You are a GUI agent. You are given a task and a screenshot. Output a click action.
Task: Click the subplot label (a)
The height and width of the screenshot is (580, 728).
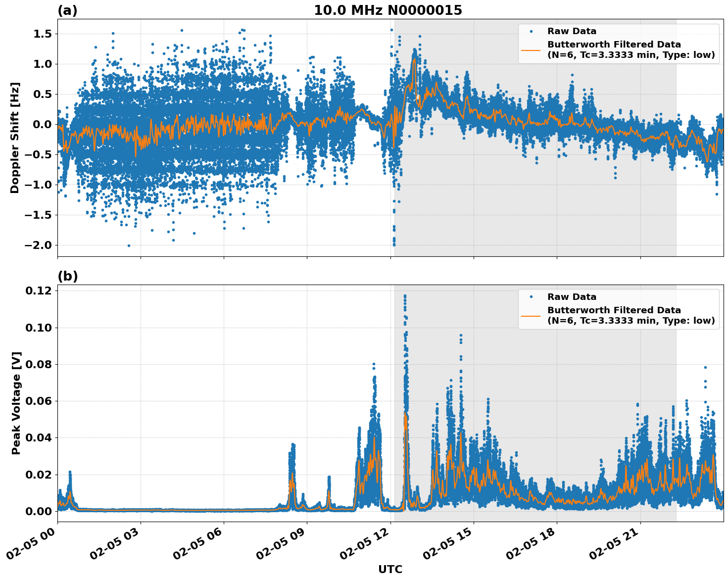pos(68,8)
